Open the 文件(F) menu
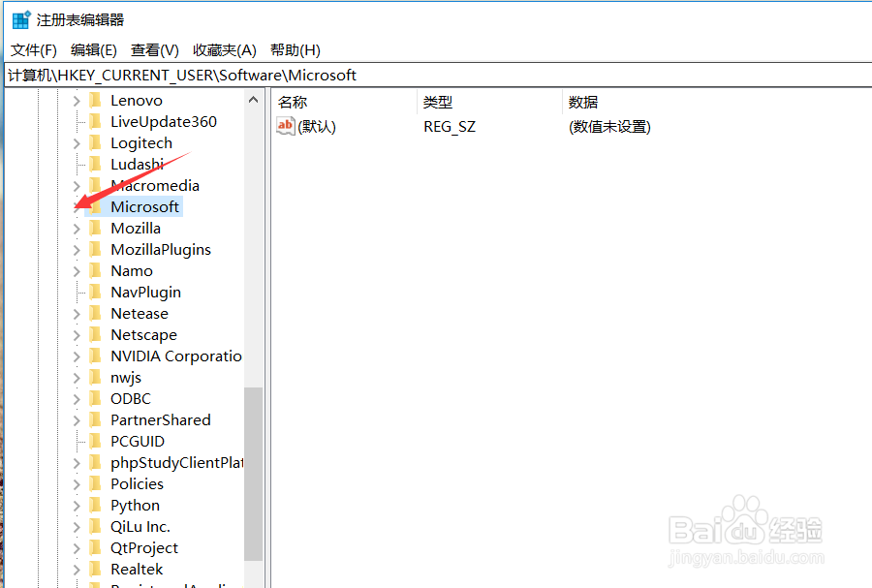872x588 pixels. tap(33, 49)
